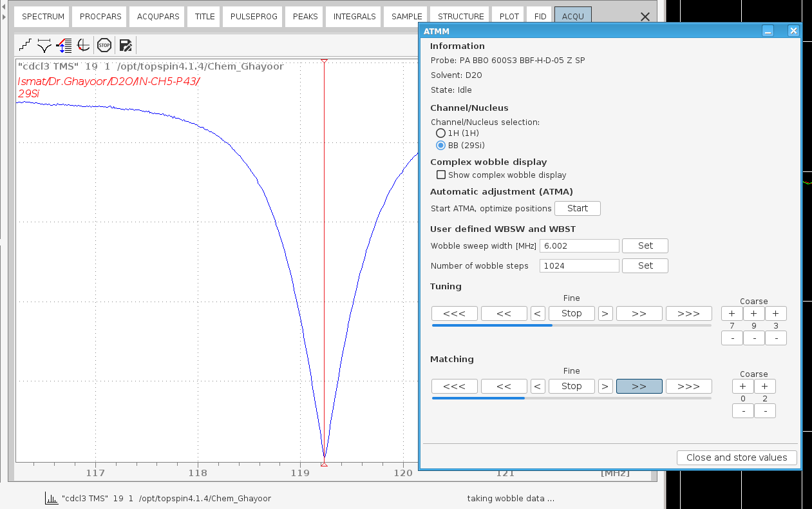Select the BB (29Si) channel radio button

point(441,145)
